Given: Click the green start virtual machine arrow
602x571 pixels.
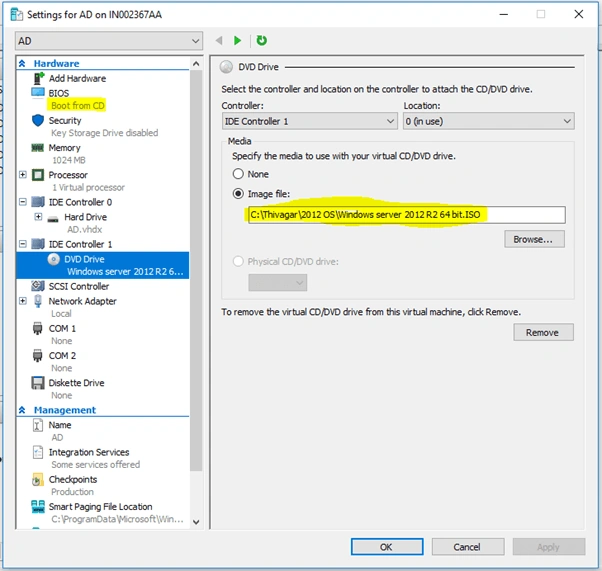Looking at the screenshot, I should pyautogui.click(x=237, y=40).
